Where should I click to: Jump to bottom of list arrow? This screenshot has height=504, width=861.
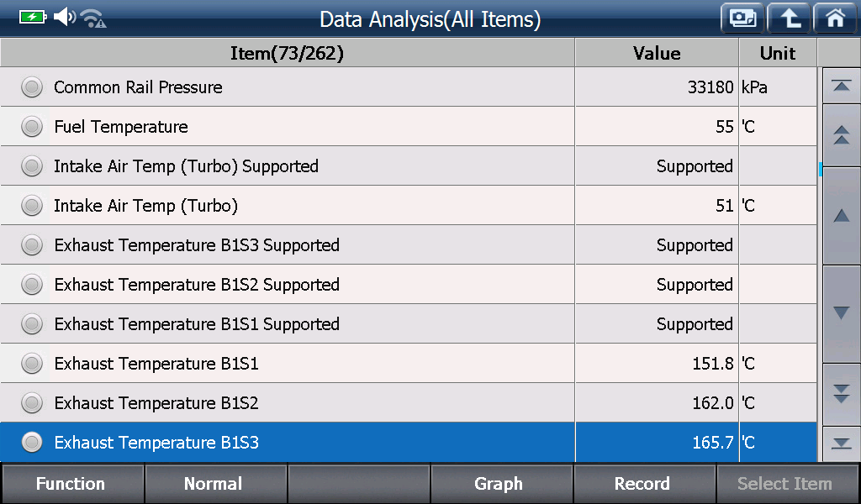841,444
